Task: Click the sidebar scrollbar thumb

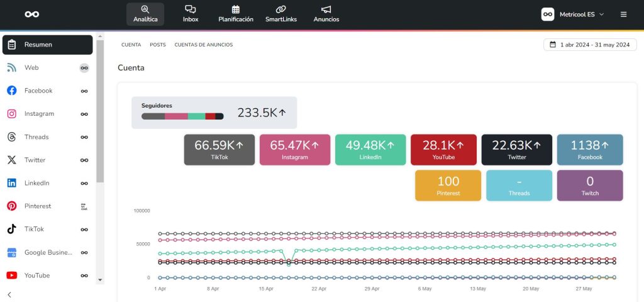Action: 100,111
